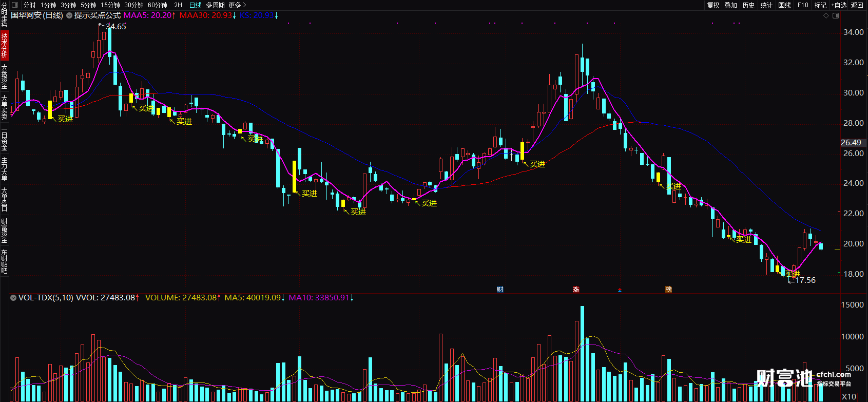Click the 财 event marker icon
The width and height of the screenshot is (868, 402).
click(500, 290)
